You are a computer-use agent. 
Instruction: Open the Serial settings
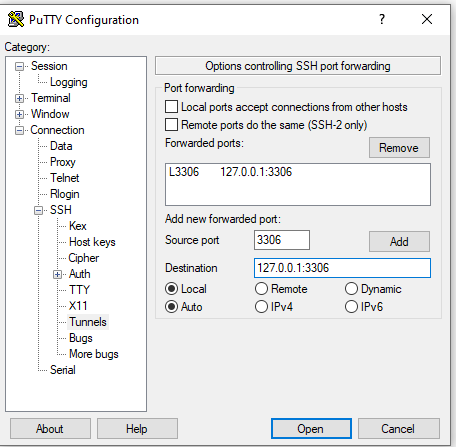[x=63, y=370]
